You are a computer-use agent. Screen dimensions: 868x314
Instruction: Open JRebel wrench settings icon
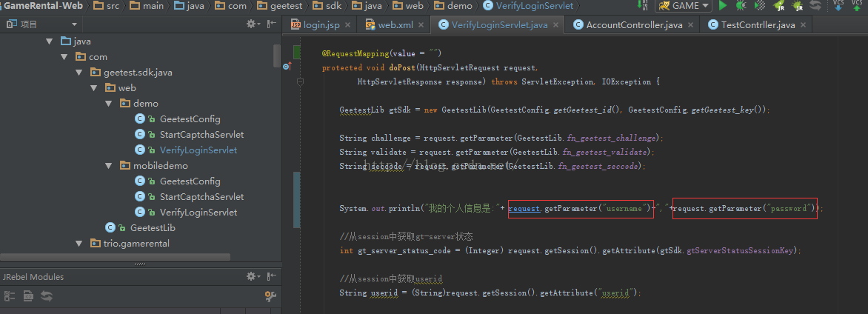[x=270, y=296]
